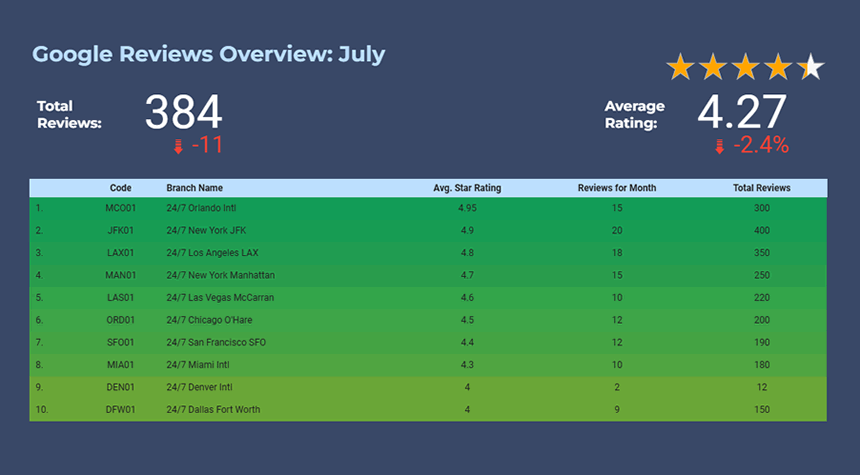
Task: Click the half-filled fifth rating star
Action: 811,66
